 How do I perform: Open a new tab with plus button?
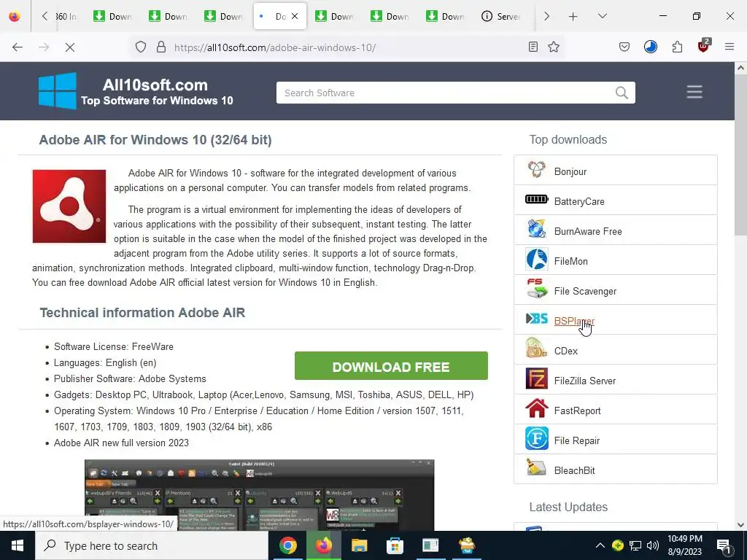click(573, 16)
